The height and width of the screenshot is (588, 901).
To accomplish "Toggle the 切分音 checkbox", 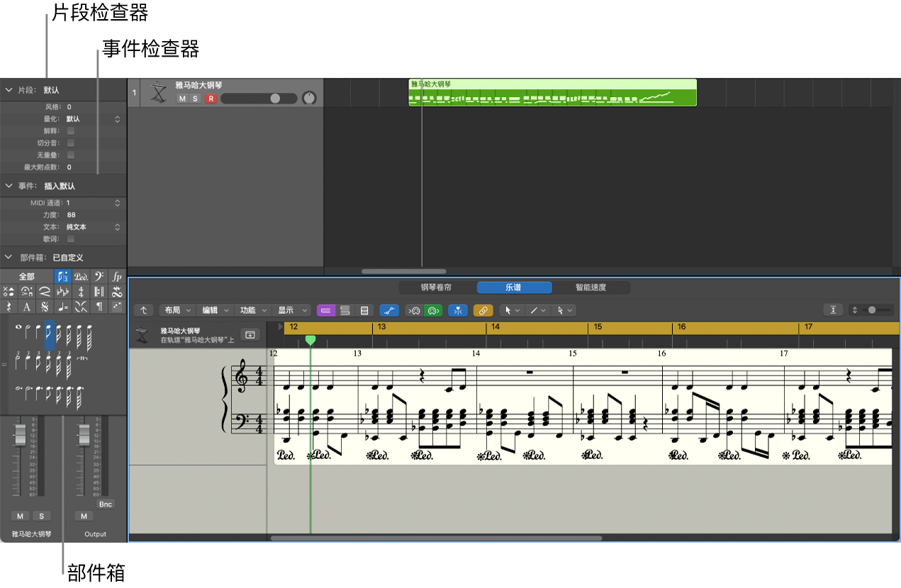I will tap(70, 143).
